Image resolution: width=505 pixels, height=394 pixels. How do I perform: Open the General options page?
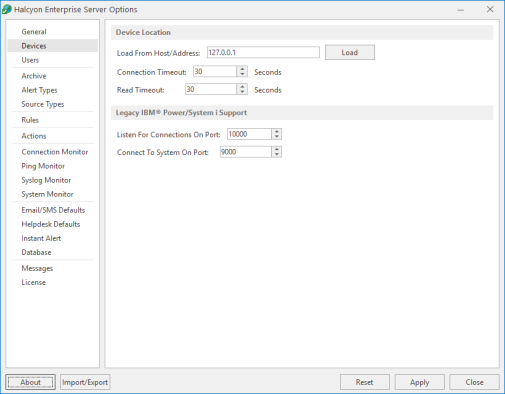pyautogui.click(x=34, y=32)
